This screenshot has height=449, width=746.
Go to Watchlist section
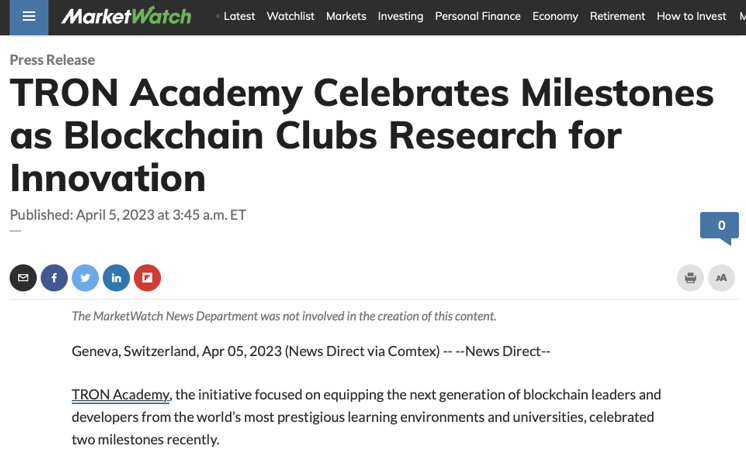point(290,16)
